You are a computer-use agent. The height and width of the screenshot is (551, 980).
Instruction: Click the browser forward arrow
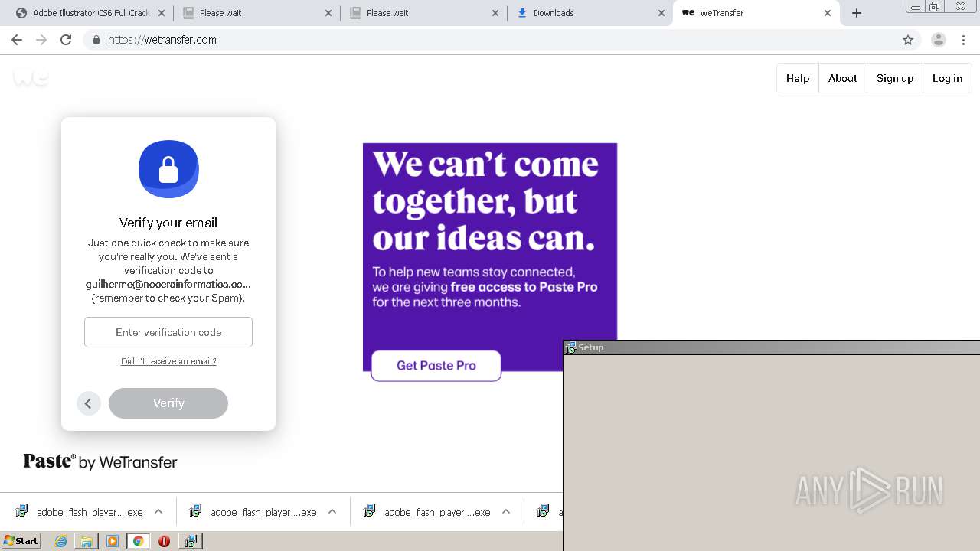tap(41, 40)
